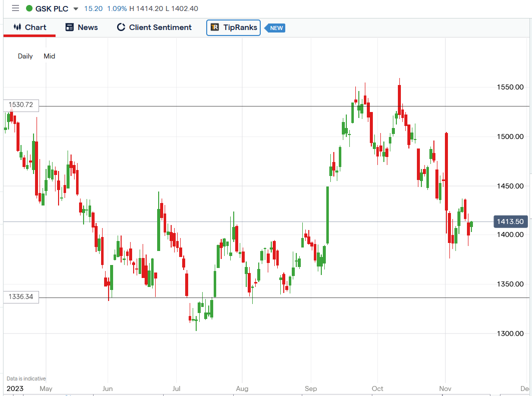Click the 1300.00 price axis label

510,333
